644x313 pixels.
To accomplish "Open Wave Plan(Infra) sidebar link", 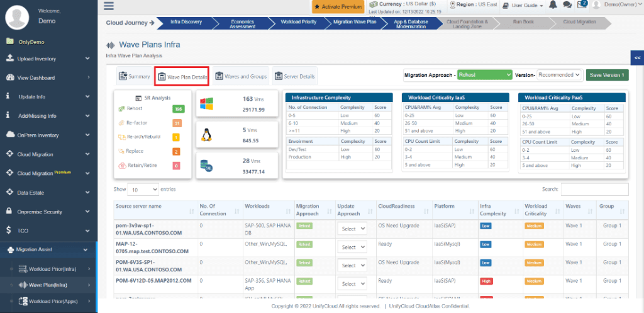I will (48, 285).
